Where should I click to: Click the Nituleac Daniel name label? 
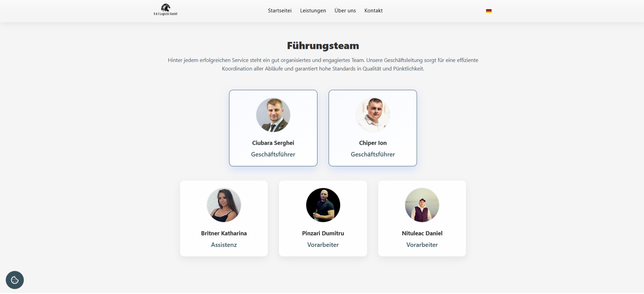(x=422, y=233)
